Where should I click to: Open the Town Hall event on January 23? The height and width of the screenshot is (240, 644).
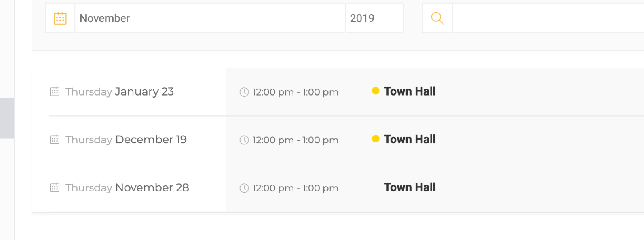pyautogui.click(x=410, y=91)
